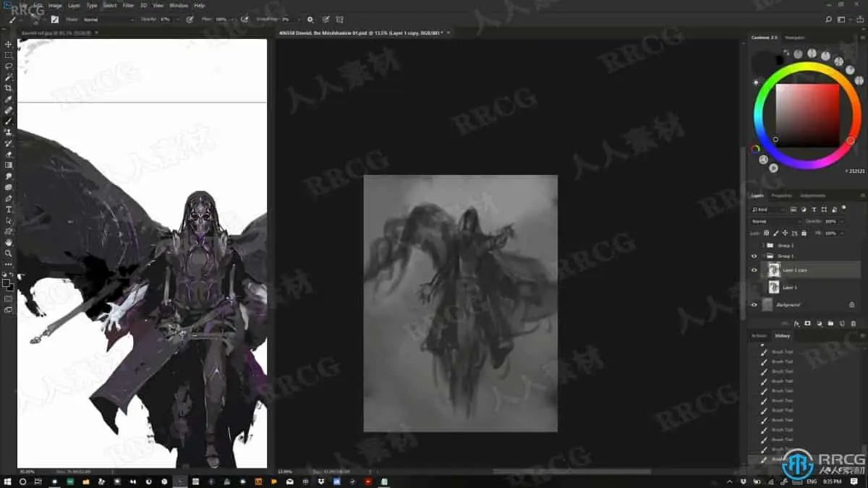Open brush smoothing options gear

click(x=310, y=20)
